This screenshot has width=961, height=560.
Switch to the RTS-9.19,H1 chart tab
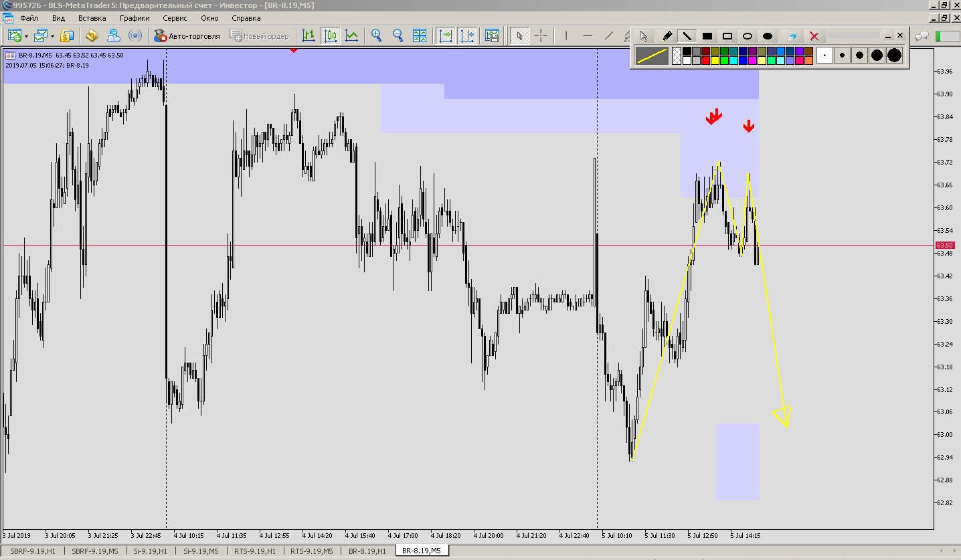click(x=254, y=551)
